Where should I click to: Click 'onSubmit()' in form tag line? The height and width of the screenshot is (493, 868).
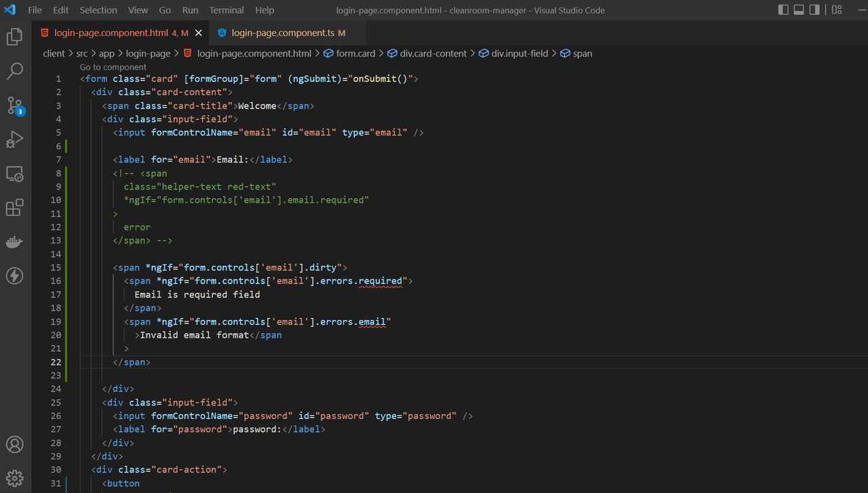[x=380, y=79]
